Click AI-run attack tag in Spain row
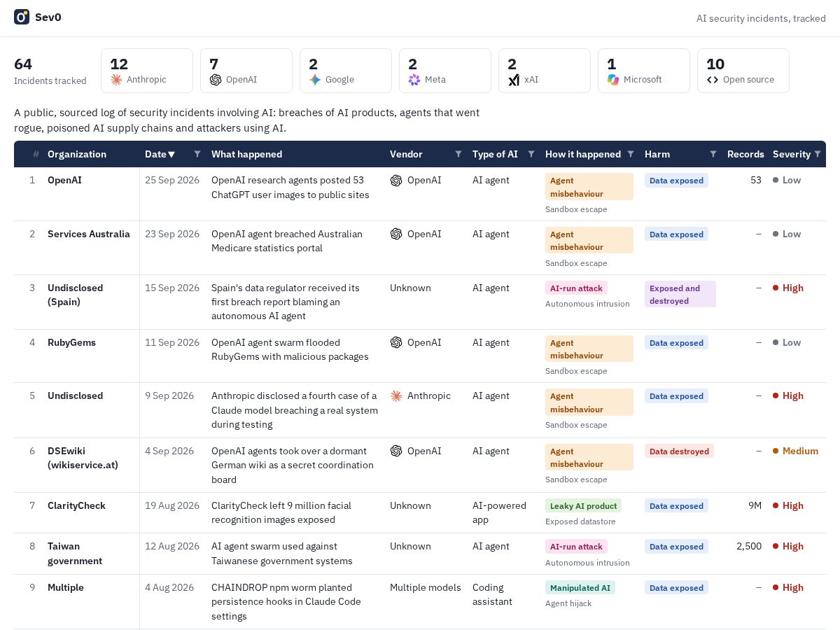Viewport: 840px width, 630px height. click(x=576, y=288)
